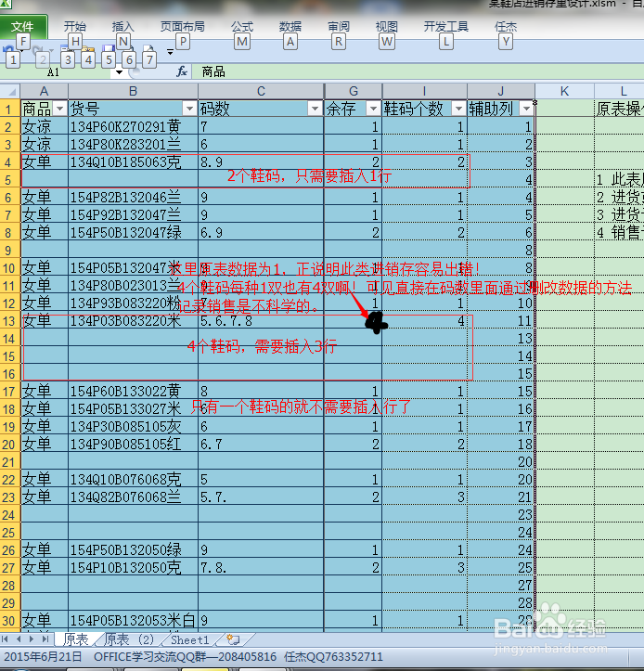This screenshot has height=671, width=644.
Task: Click cell 154P10B132050克
Action: coord(133,567)
